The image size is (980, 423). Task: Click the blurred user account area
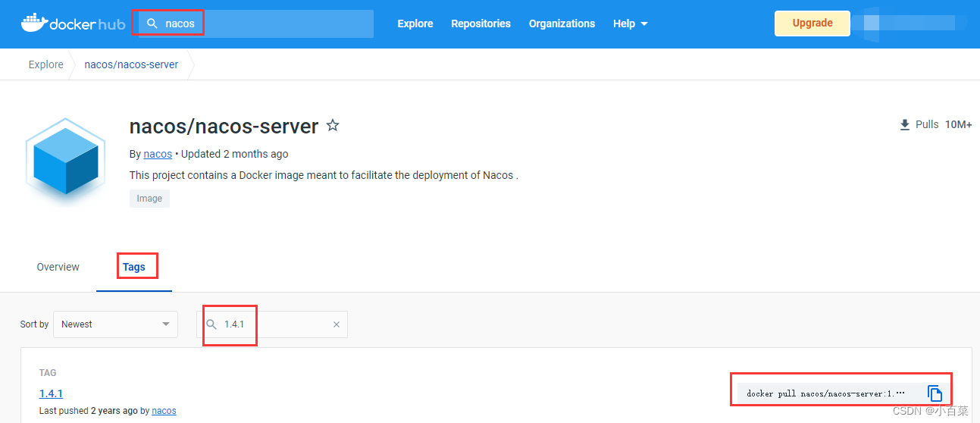910,23
